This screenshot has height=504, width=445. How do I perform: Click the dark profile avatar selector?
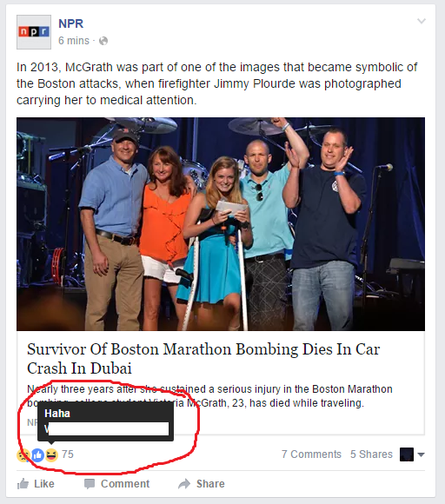click(x=407, y=454)
